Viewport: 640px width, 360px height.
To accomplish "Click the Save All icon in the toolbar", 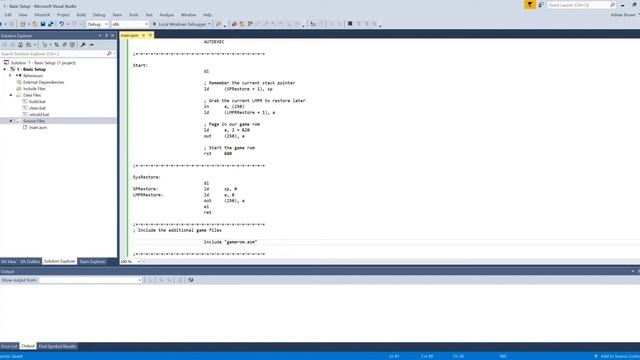I will [51, 24].
